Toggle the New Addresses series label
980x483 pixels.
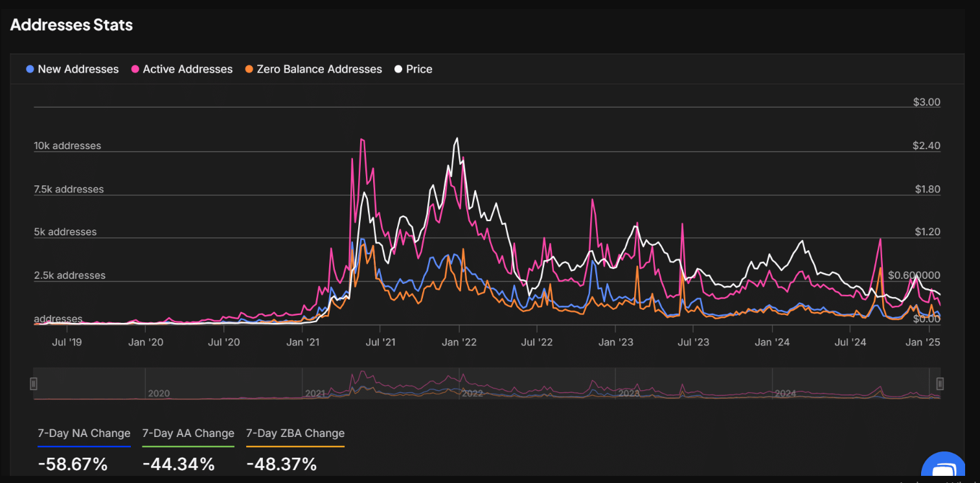tap(78, 69)
